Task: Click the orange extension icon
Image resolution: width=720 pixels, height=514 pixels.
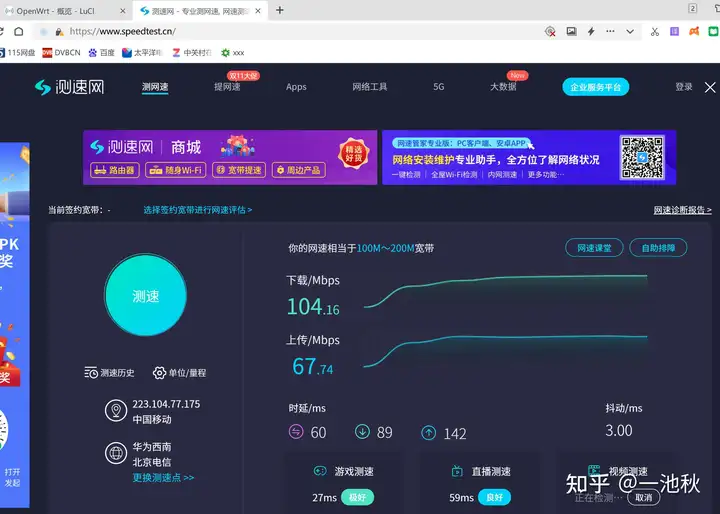Action: tap(694, 31)
